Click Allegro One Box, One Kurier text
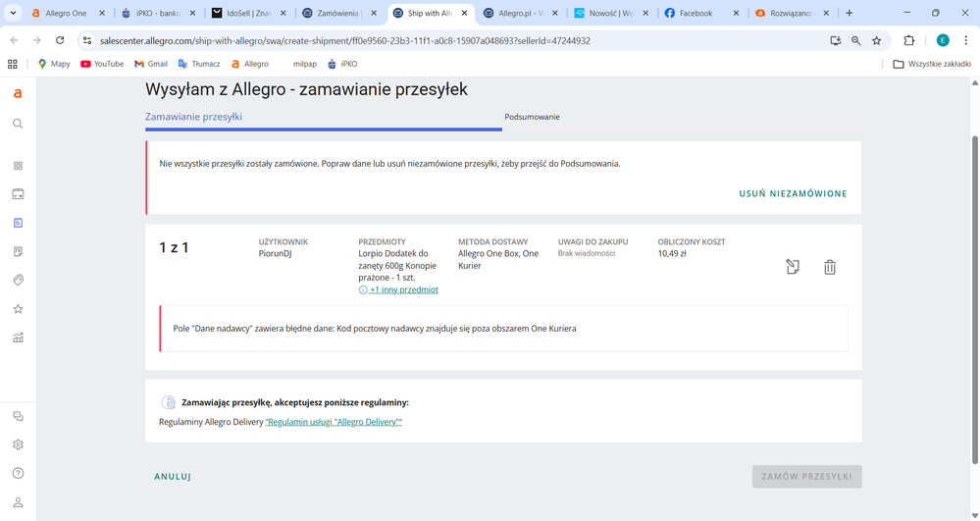The height and width of the screenshot is (521, 980). pos(498,260)
